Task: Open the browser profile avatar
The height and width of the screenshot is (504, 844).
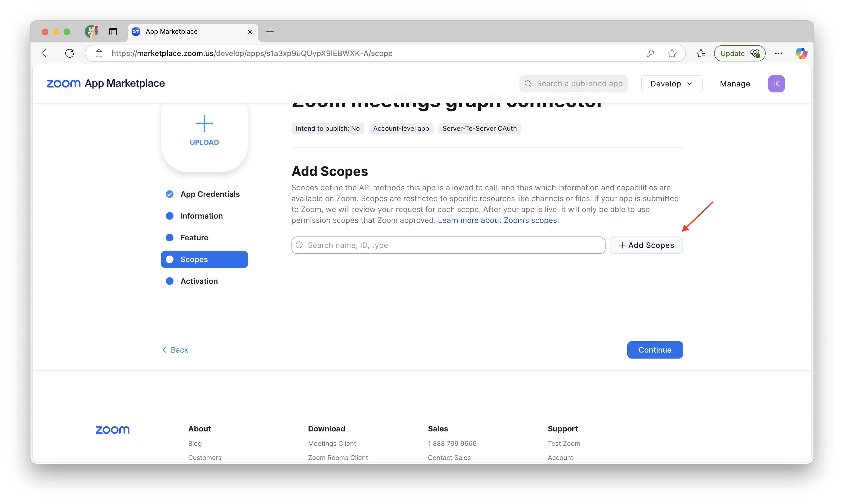Action: [x=91, y=32]
